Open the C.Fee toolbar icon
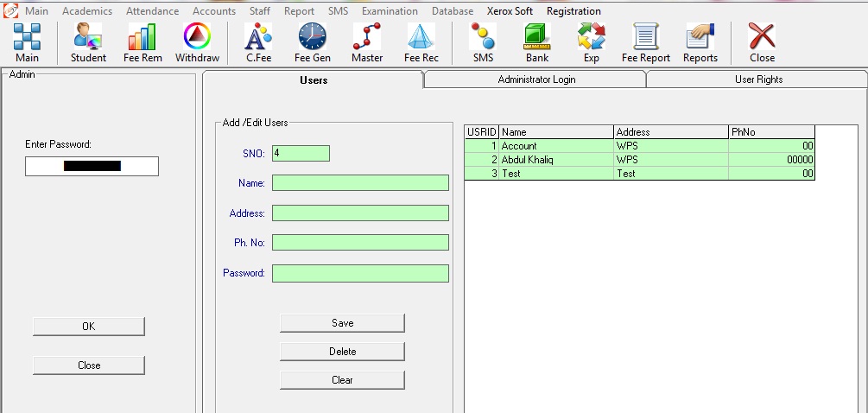The image size is (868, 413). (x=258, y=43)
